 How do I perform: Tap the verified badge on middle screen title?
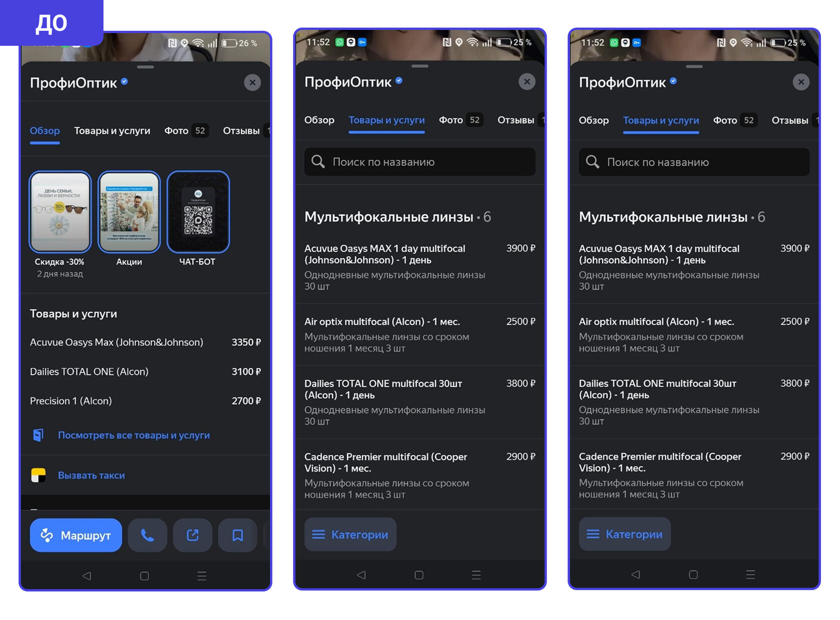coord(399,80)
